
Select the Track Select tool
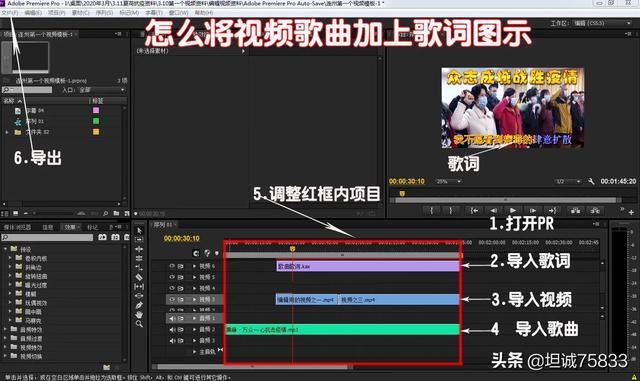139,240
